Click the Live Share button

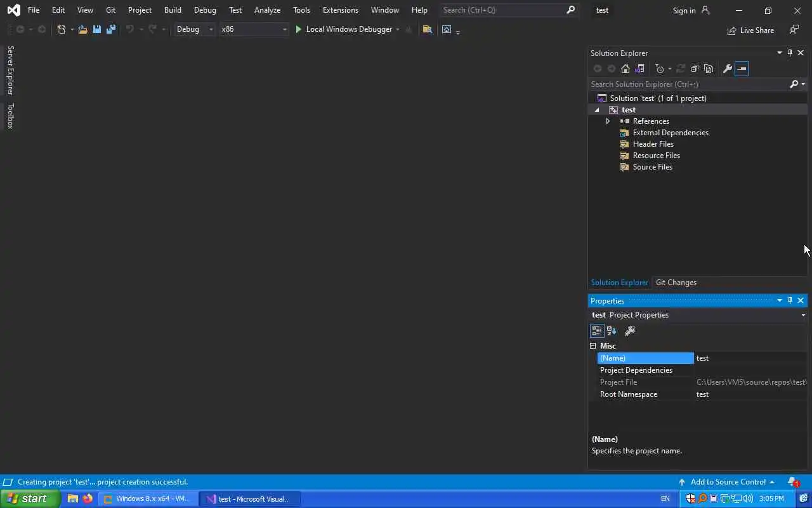click(x=750, y=30)
